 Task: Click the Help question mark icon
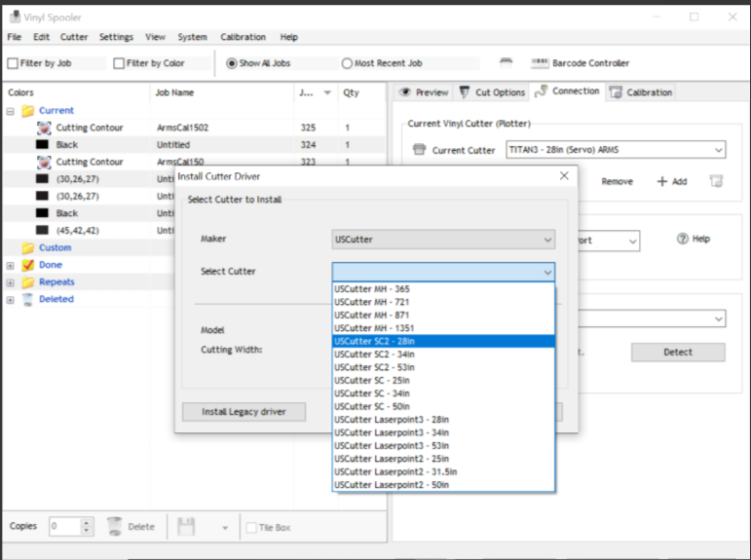coord(682,239)
